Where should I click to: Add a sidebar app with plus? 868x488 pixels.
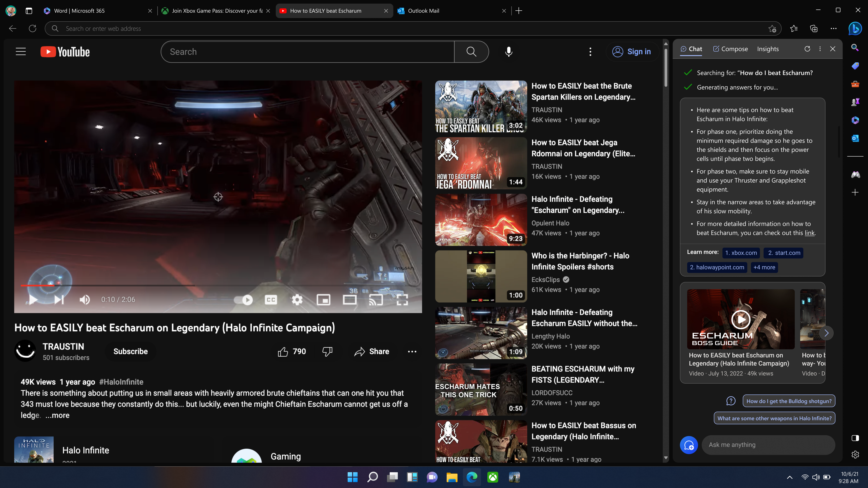pyautogui.click(x=855, y=192)
